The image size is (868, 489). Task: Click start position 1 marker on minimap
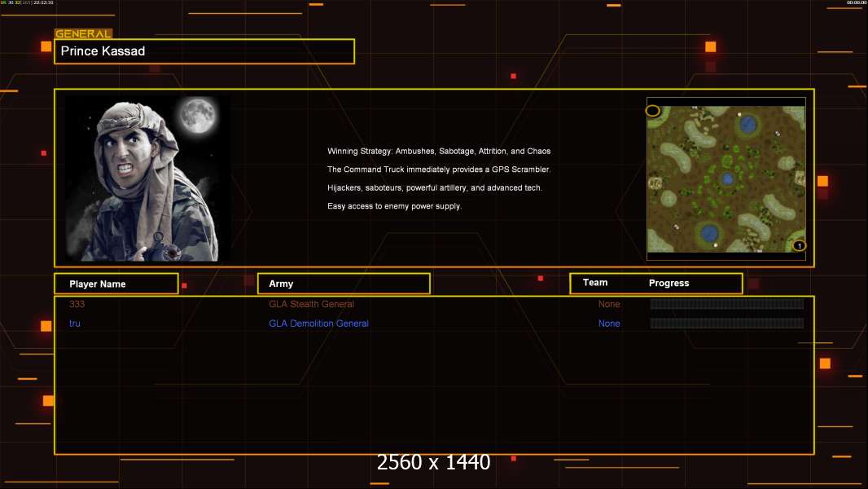pos(799,245)
